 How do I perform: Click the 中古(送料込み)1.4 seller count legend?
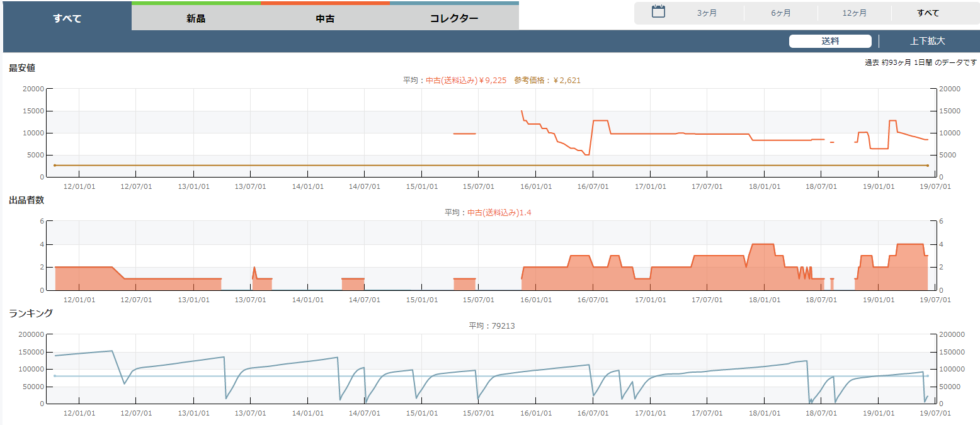499,213
